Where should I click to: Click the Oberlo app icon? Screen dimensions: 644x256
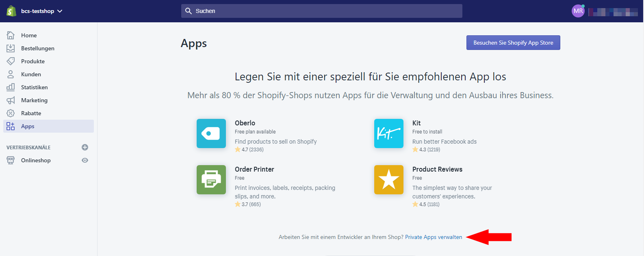[211, 133]
